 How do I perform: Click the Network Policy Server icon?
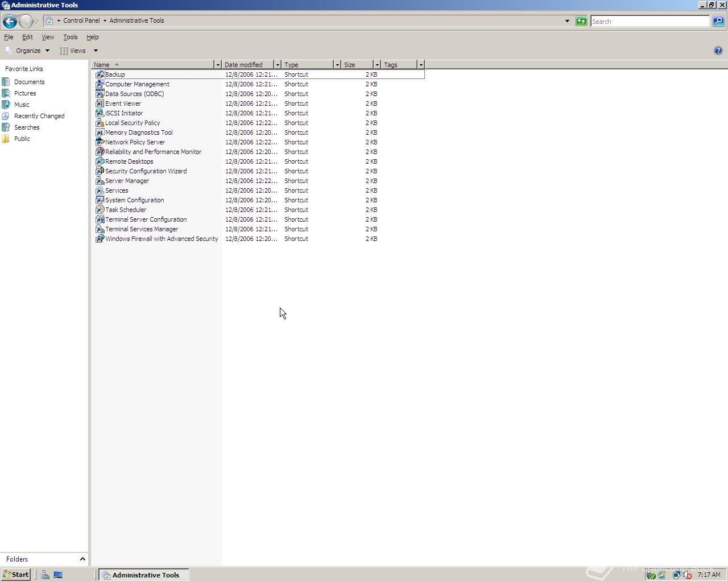click(100, 142)
